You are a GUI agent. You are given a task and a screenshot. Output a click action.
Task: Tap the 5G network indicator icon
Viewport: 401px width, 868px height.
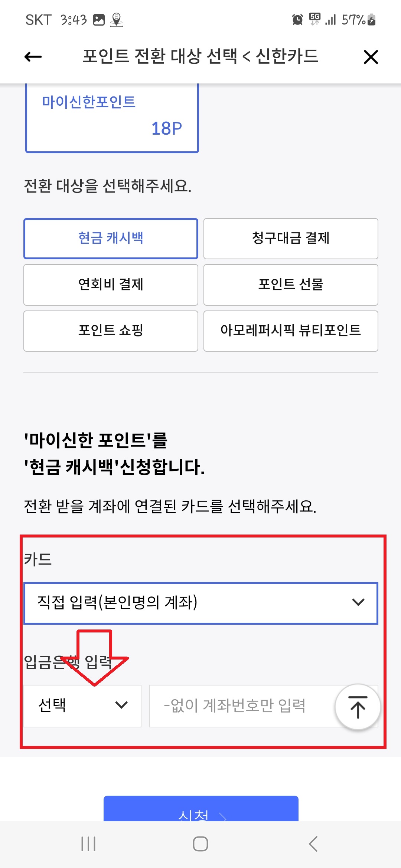[x=314, y=20]
